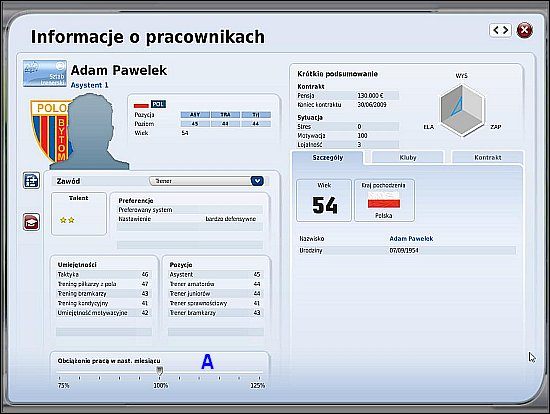Click the calendar schedule icon on the left sidebar
Screen dimensions: 550x414
pos(31,181)
